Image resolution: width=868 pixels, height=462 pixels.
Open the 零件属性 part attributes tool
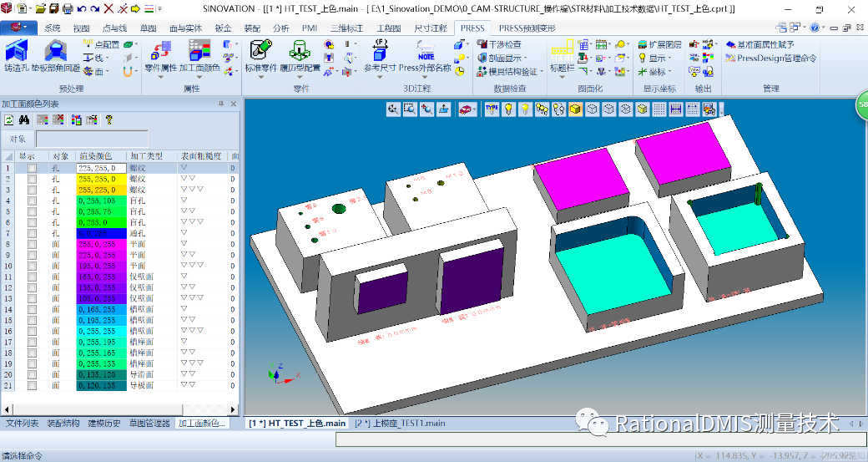(x=160, y=56)
